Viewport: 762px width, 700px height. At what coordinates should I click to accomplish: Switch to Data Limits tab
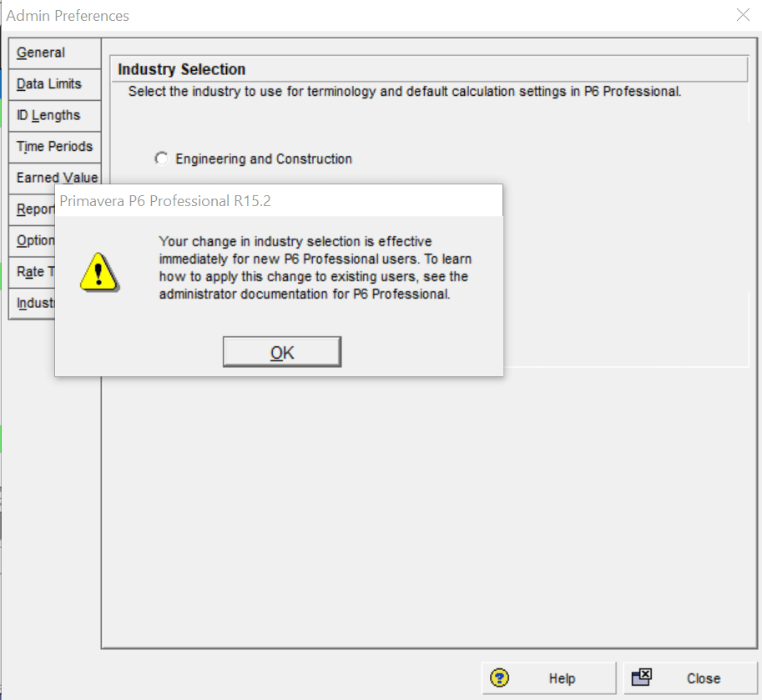55,84
